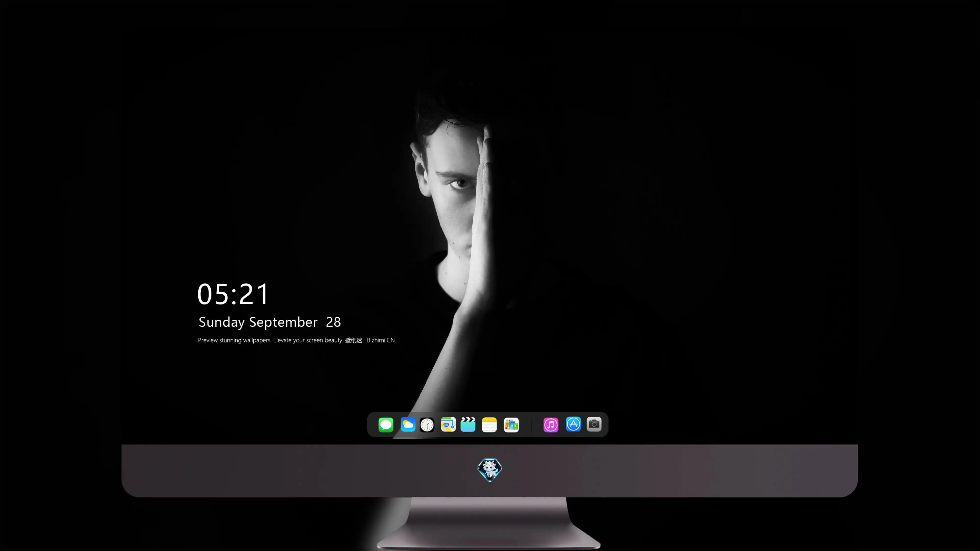Launch the Videos clapperboard app
This screenshot has height=551, width=980.
point(468,424)
